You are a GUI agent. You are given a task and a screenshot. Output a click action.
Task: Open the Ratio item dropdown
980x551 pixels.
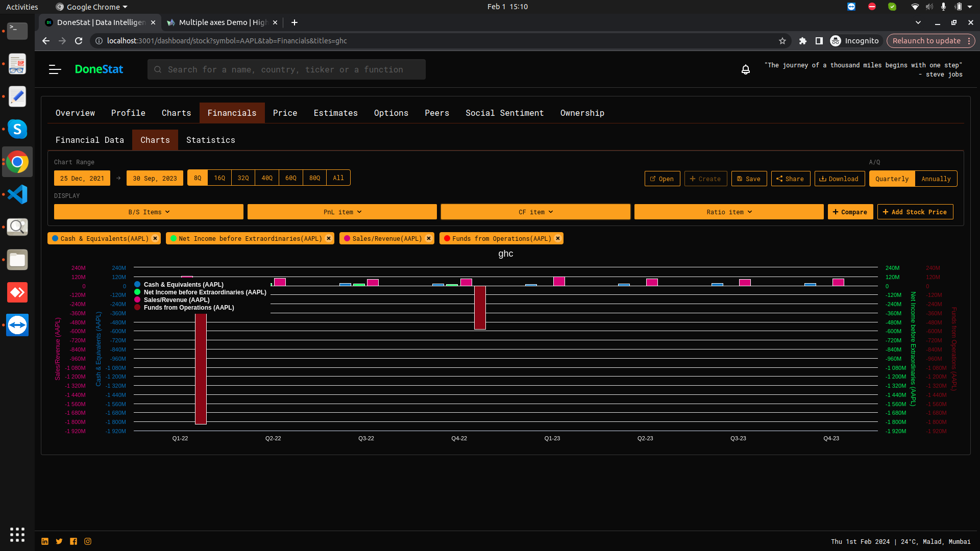pos(729,212)
